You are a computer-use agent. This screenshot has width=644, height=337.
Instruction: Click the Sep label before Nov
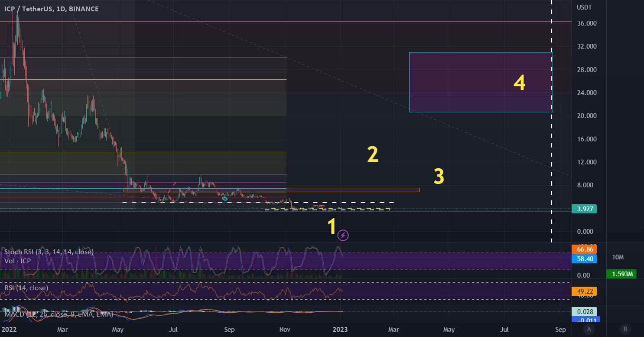click(x=229, y=329)
